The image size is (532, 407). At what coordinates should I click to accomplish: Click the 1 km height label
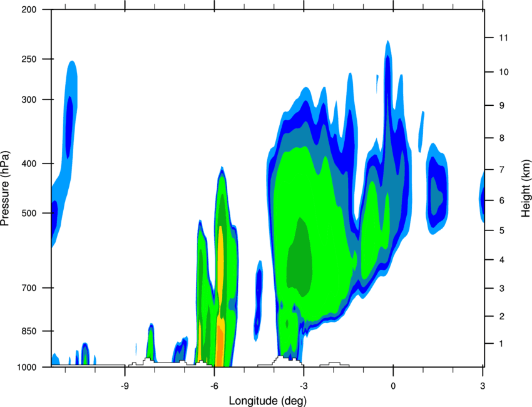502,344
